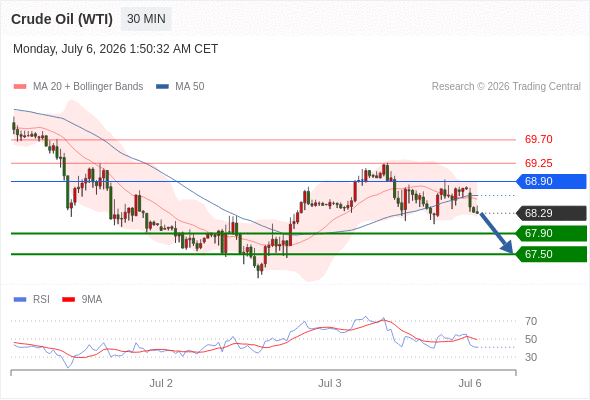This screenshot has height=400, width=590.
Task: Click the MA 20 + Bollinger Bands legend swatch
Action: [x=20, y=87]
